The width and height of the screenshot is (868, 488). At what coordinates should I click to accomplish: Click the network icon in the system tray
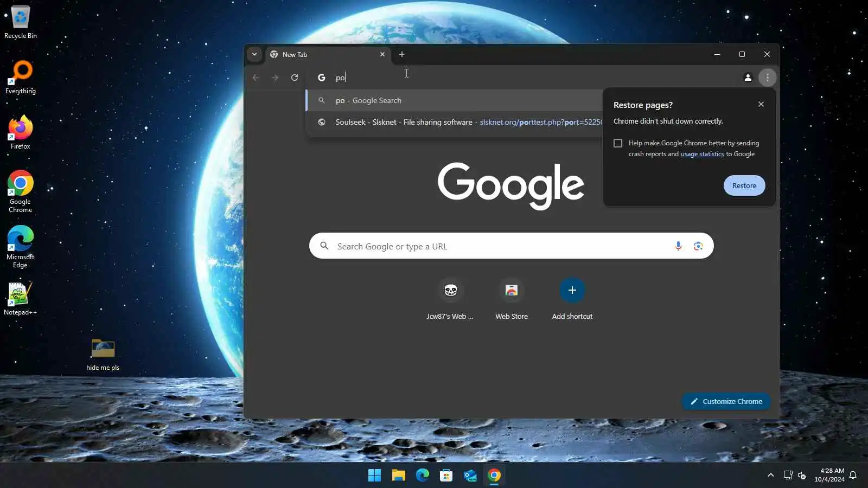(x=788, y=476)
